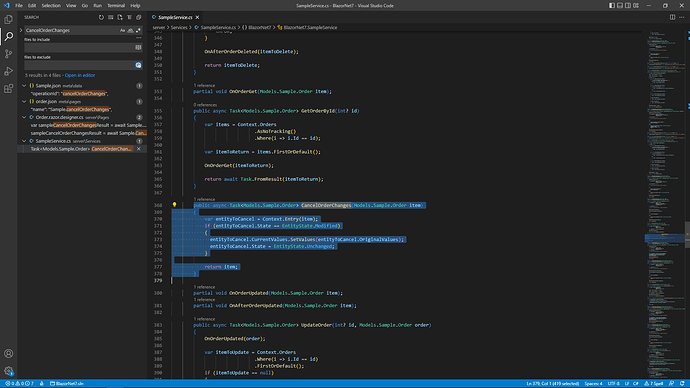The width and height of the screenshot is (690, 388).
Task: Open SampleService.cs breadcrumb dropdown
Action: [215, 27]
